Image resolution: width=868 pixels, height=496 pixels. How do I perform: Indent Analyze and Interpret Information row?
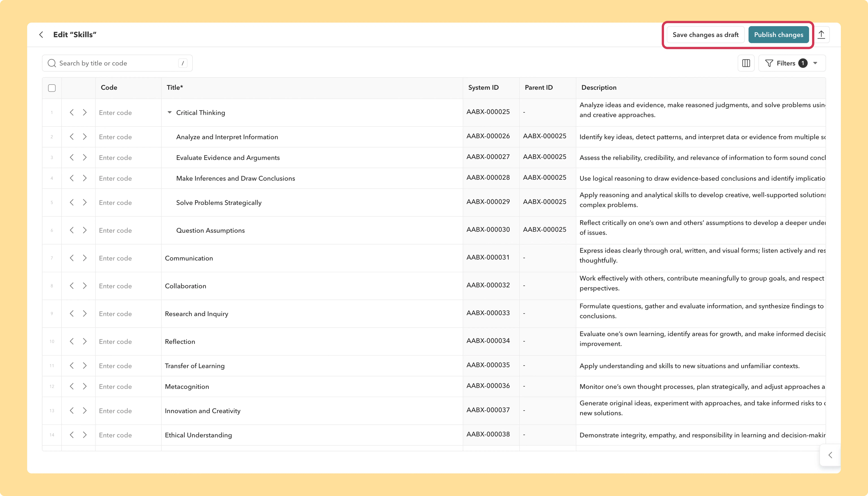tap(85, 137)
